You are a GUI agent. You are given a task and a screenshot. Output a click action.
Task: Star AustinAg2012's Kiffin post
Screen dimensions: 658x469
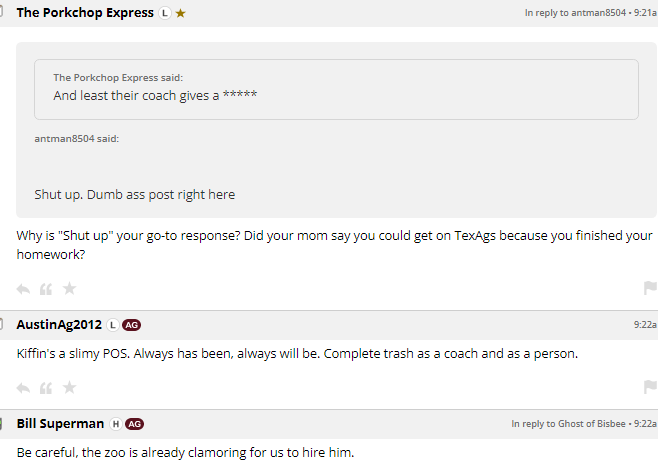[69, 387]
